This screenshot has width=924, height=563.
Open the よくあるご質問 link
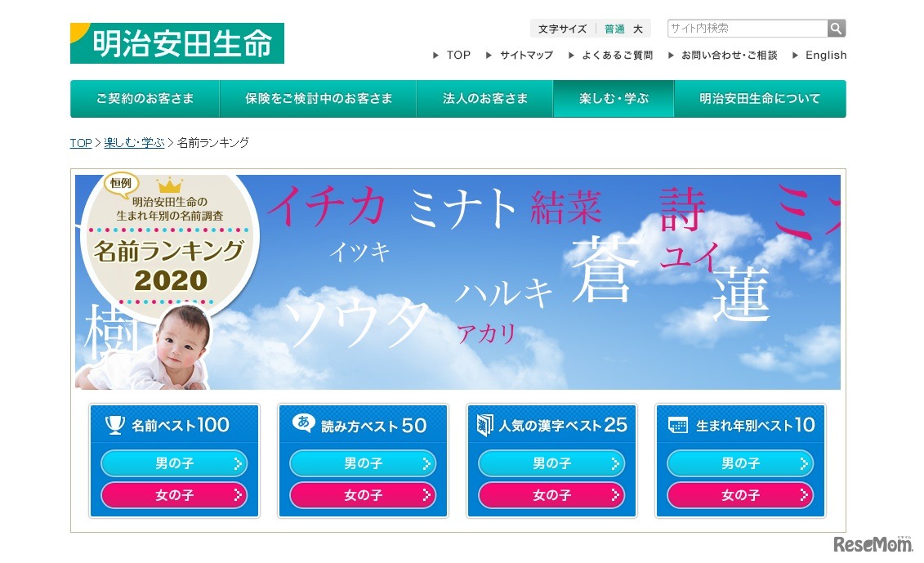coord(617,56)
